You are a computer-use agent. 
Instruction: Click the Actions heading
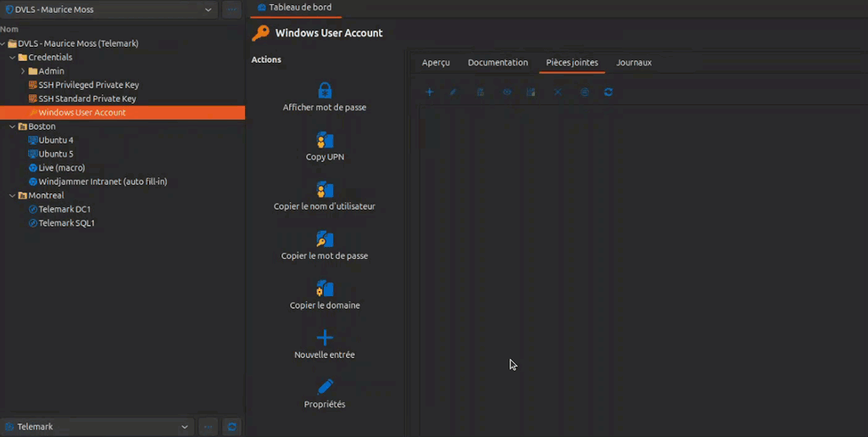point(266,59)
